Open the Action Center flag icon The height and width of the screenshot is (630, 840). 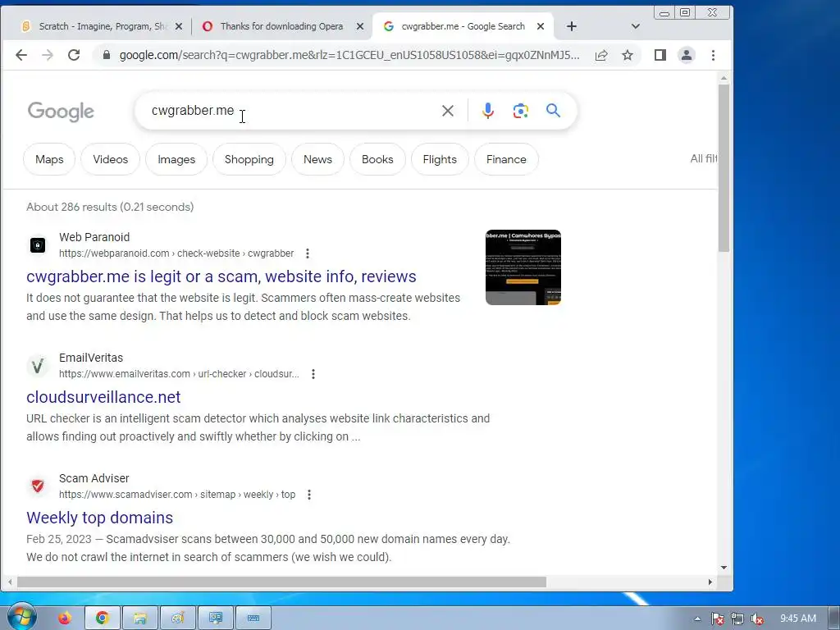(717, 619)
